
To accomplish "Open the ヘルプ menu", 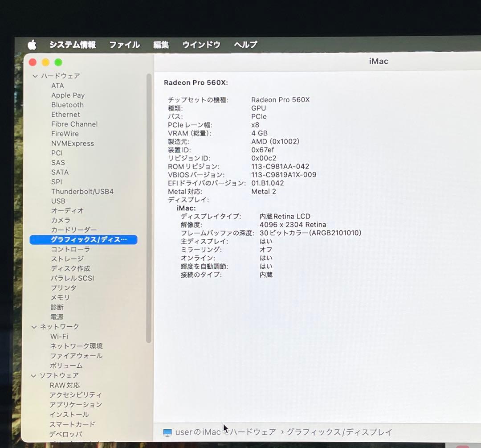I will (x=245, y=45).
